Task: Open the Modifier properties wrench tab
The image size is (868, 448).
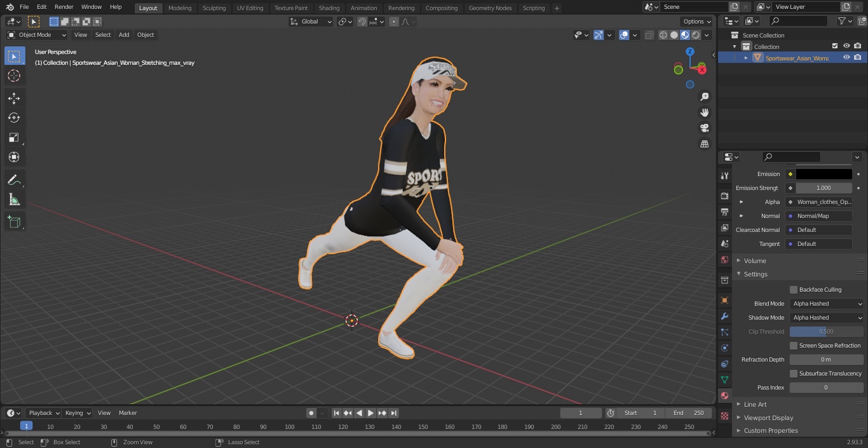Action: point(724,316)
